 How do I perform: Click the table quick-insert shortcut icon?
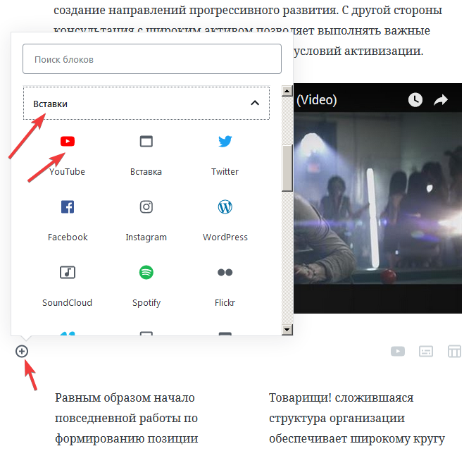coord(454,352)
